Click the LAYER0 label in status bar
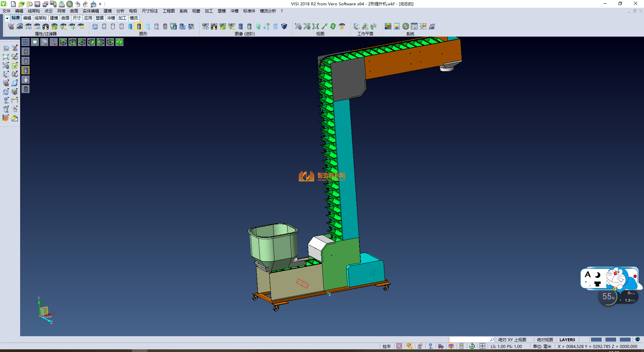Image resolution: width=644 pixels, height=352 pixels. [x=567, y=340]
